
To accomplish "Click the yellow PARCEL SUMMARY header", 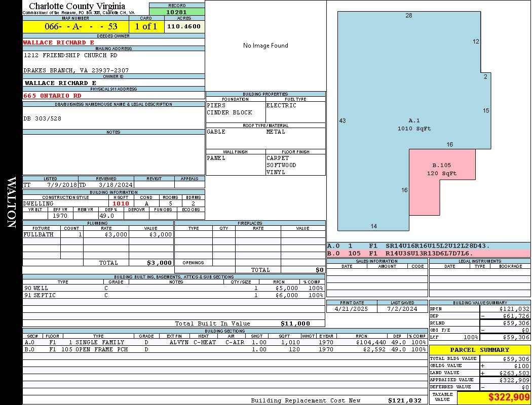I will [x=479, y=350].
